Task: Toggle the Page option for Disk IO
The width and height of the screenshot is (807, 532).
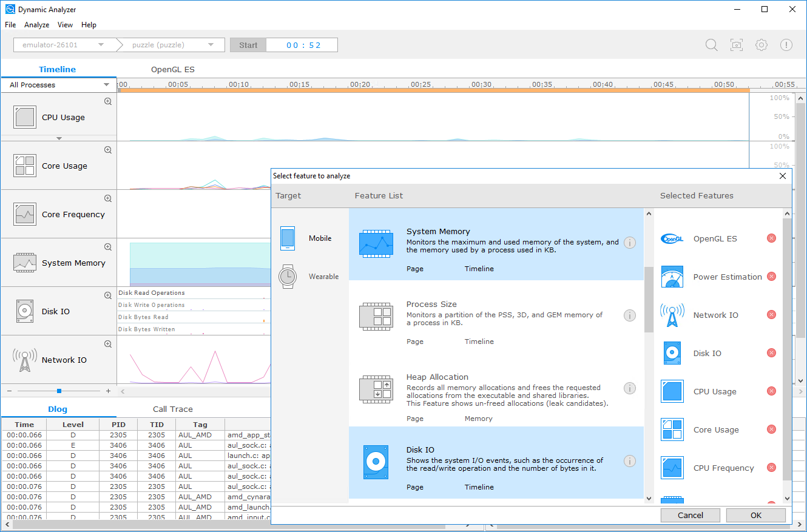Action: (415, 487)
